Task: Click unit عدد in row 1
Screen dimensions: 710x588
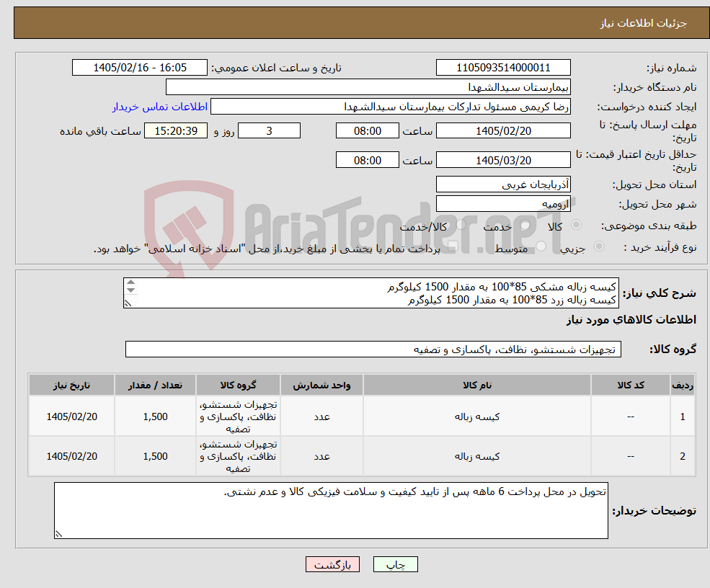Action: [321, 416]
